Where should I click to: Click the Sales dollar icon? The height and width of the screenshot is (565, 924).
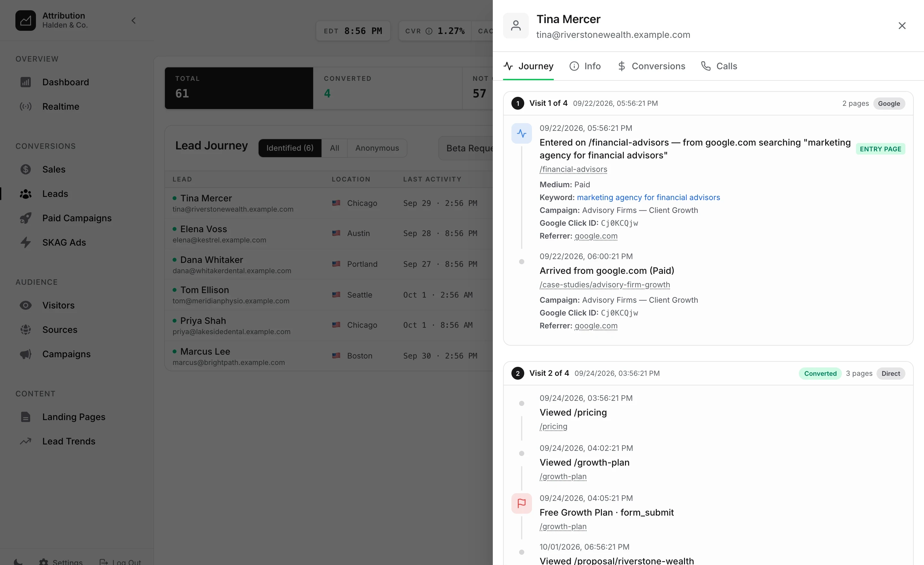[25, 169]
